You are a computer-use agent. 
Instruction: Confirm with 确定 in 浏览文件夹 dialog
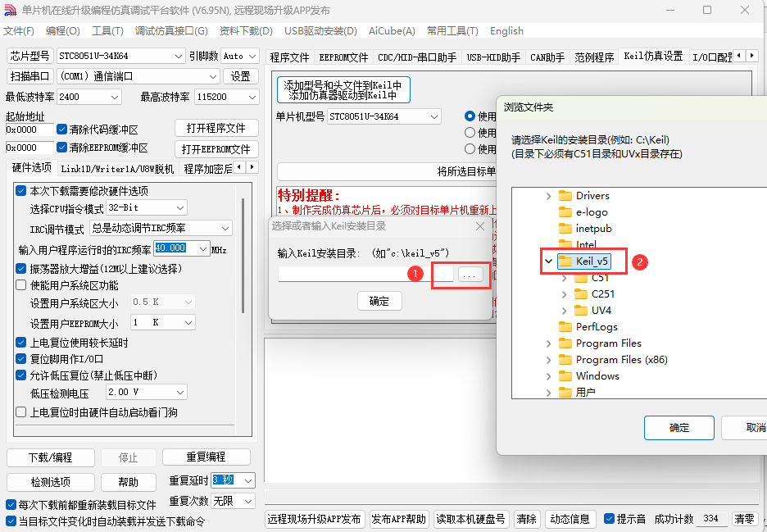(x=679, y=428)
